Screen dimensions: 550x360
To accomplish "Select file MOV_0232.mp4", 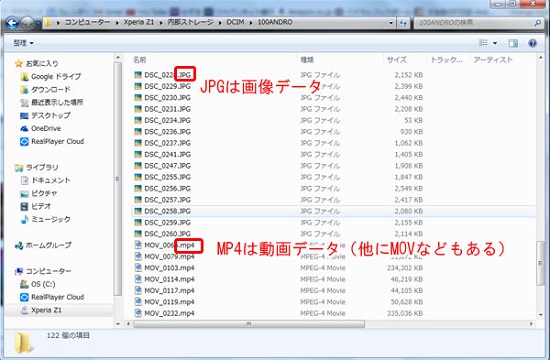I will point(169,313).
